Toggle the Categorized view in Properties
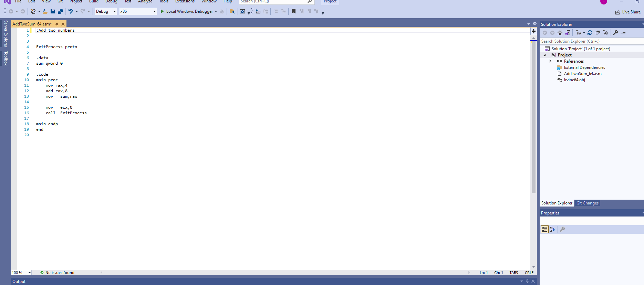This screenshot has width=644, height=285. (x=544, y=229)
